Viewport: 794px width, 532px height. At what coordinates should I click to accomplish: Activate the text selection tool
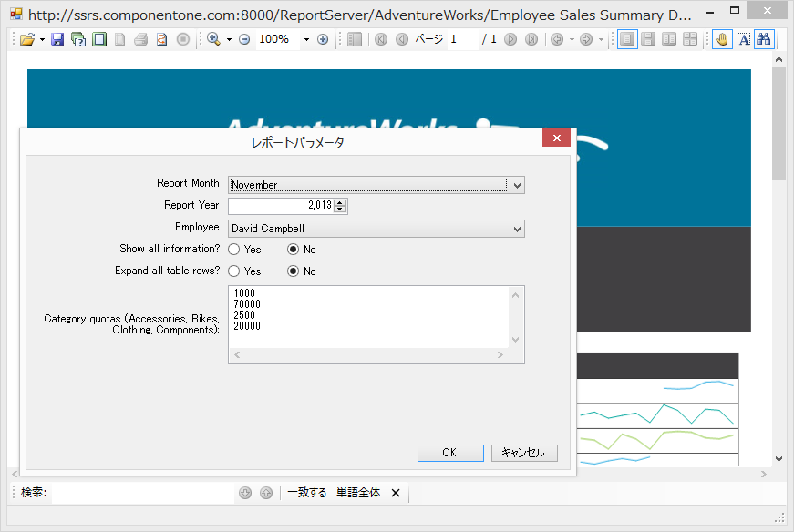743,39
